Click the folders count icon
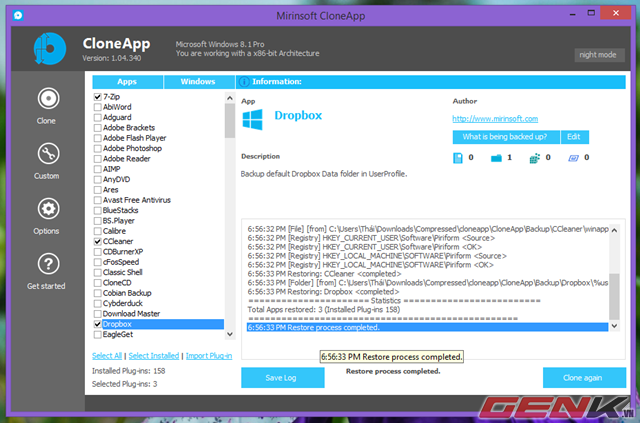640x423 pixels. tap(496, 157)
